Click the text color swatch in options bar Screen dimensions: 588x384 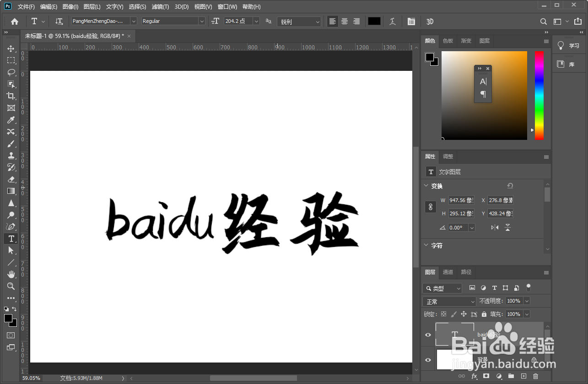pyautogui.click(x=374, y=21)
